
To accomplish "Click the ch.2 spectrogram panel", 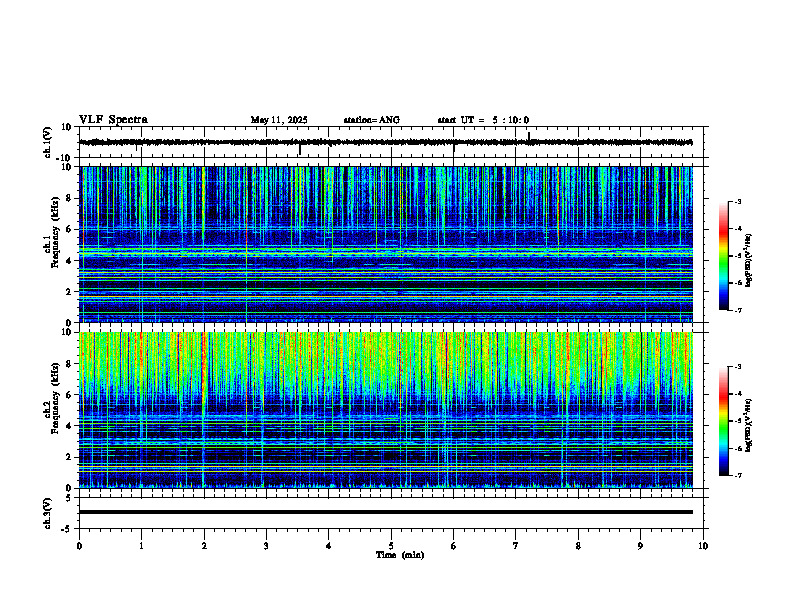I will click(385, 410).
